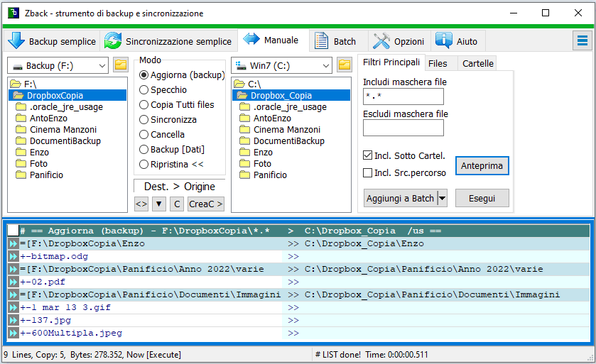Select the Manuale tab
This screenshot has width=596, height=364.
click(273, 40)
